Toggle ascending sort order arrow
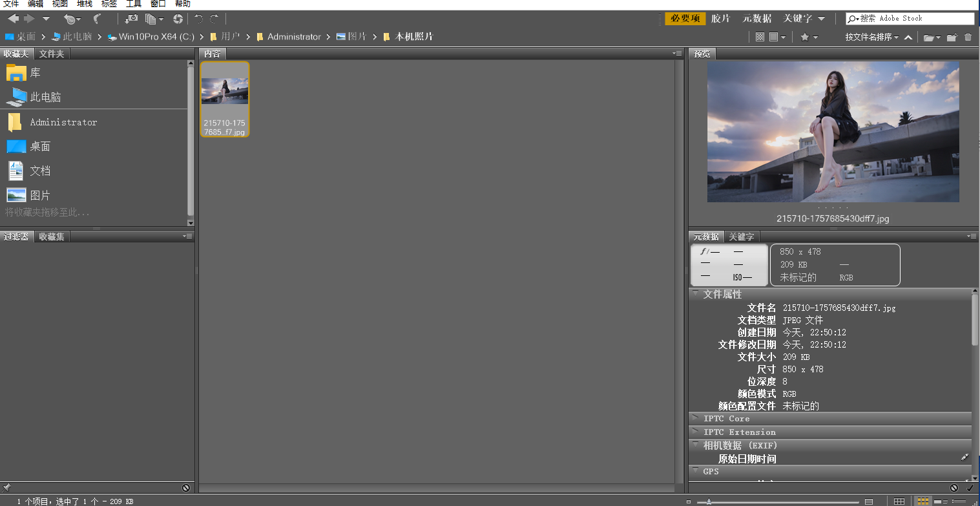 point(908,37)
